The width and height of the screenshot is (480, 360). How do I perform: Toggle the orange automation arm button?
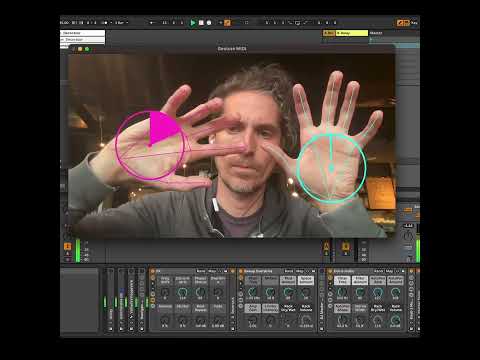[227, 23]
